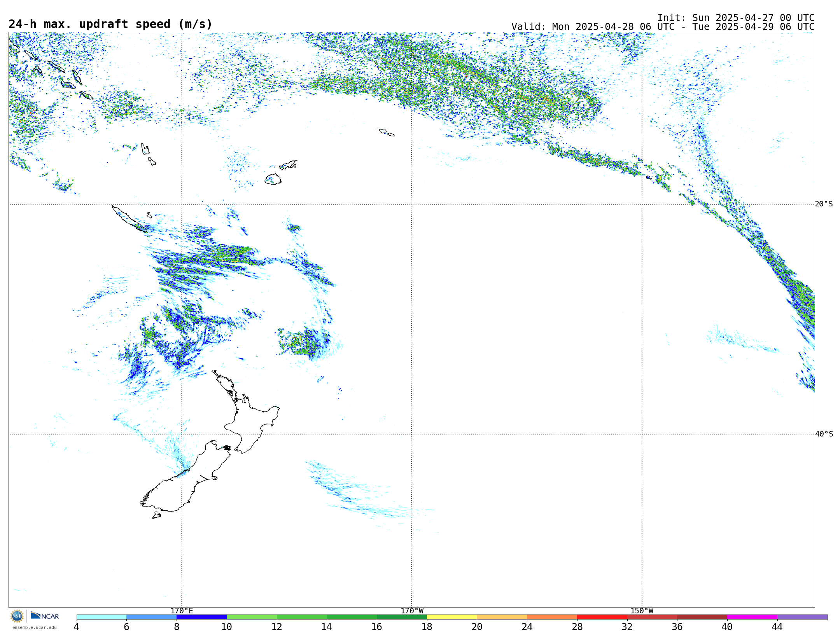Pick the pale orange 20–24 color swatch
Image resolution: width=840 pixels, height=632 pixels.
coord(502,617)
